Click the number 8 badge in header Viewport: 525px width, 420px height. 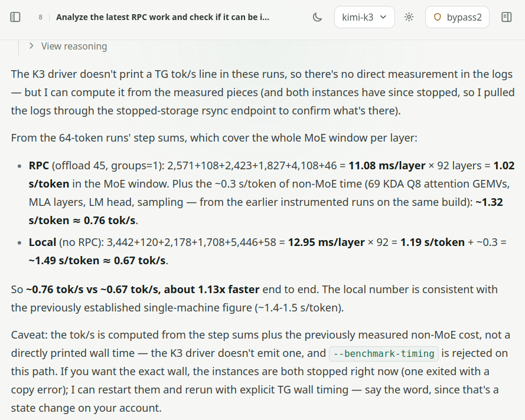coord(41,17)
